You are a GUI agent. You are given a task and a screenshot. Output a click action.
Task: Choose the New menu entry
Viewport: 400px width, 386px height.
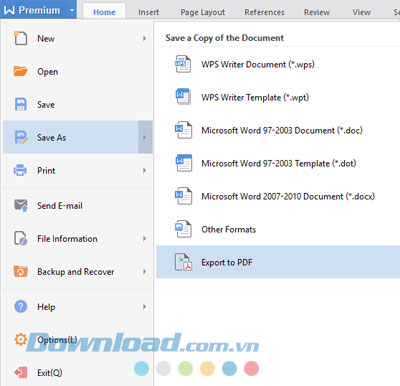pos(78,38)
